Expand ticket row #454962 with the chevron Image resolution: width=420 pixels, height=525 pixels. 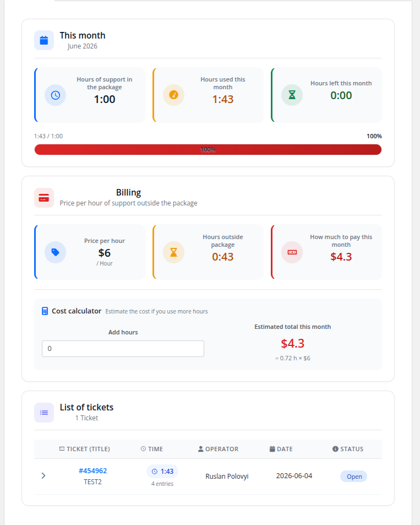tap(43, 476)
